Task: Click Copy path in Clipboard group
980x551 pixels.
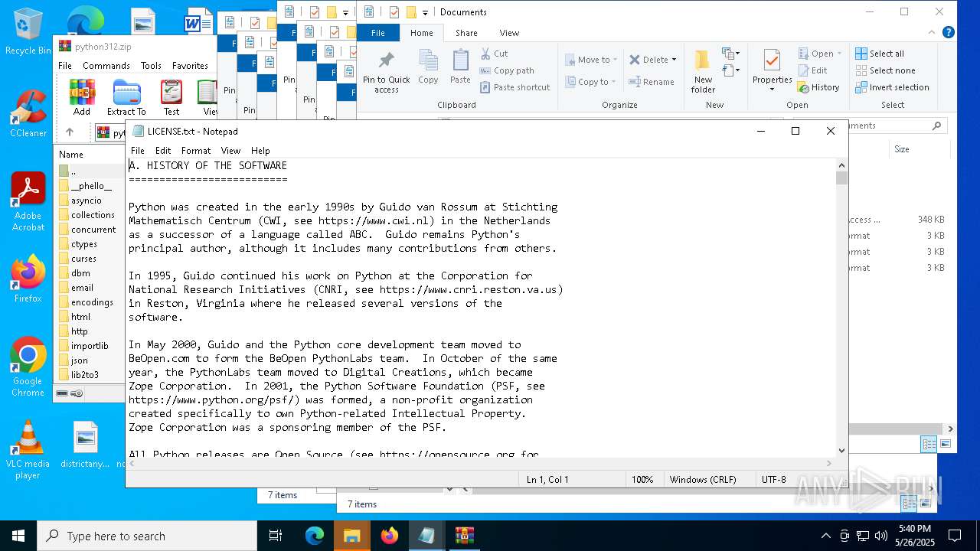Action: click(507, 70)
